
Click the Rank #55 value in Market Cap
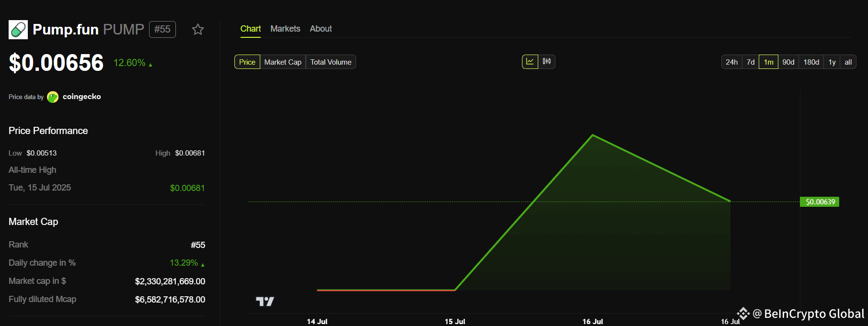point(198,245)
